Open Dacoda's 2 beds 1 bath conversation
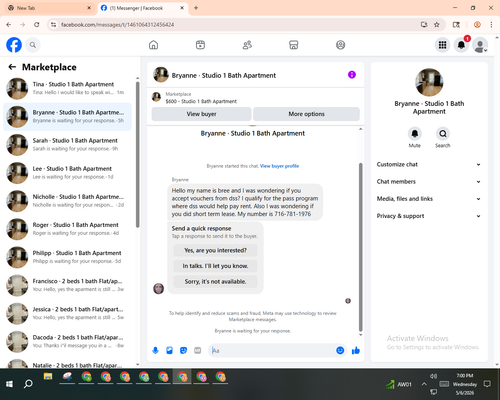 pyautogui.click(x=67, y=342)
